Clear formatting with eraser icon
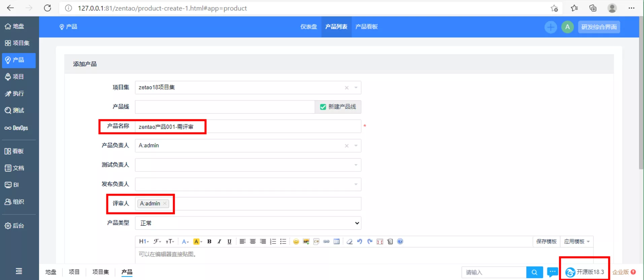This screenshot has height=280, width=644. pos(349,241)
